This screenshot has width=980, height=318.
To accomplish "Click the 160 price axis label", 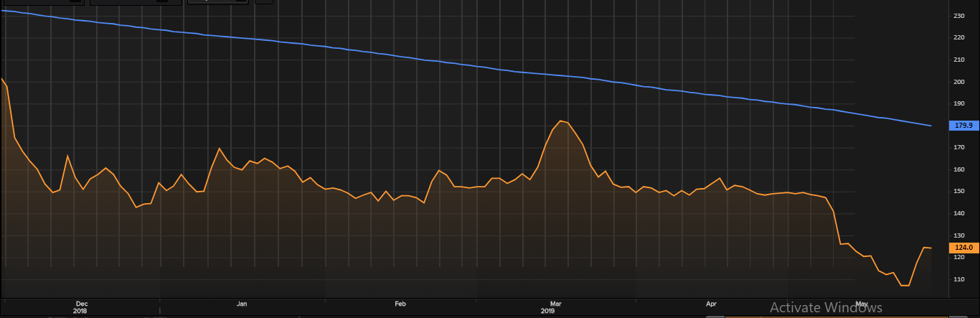I will point(959,170).
